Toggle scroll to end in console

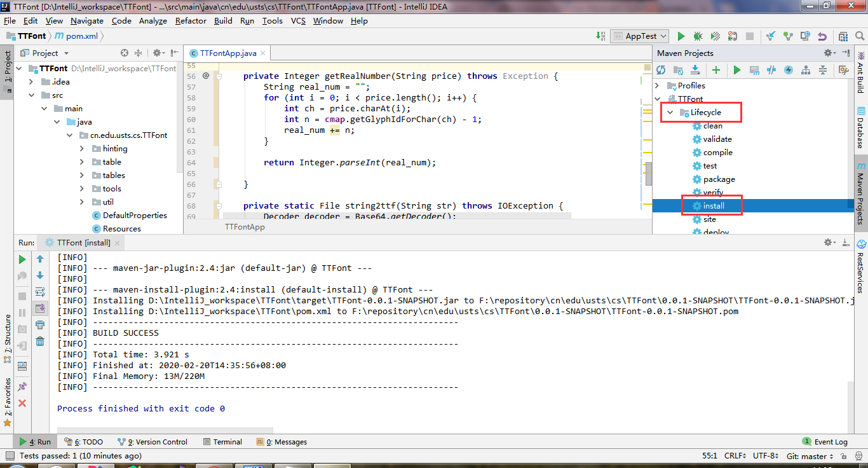pyautogui.click(x=40, y=308)
